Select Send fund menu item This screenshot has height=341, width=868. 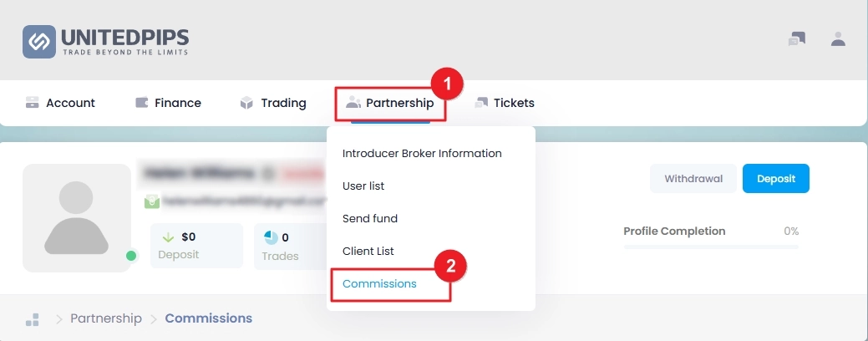[370, 219]
